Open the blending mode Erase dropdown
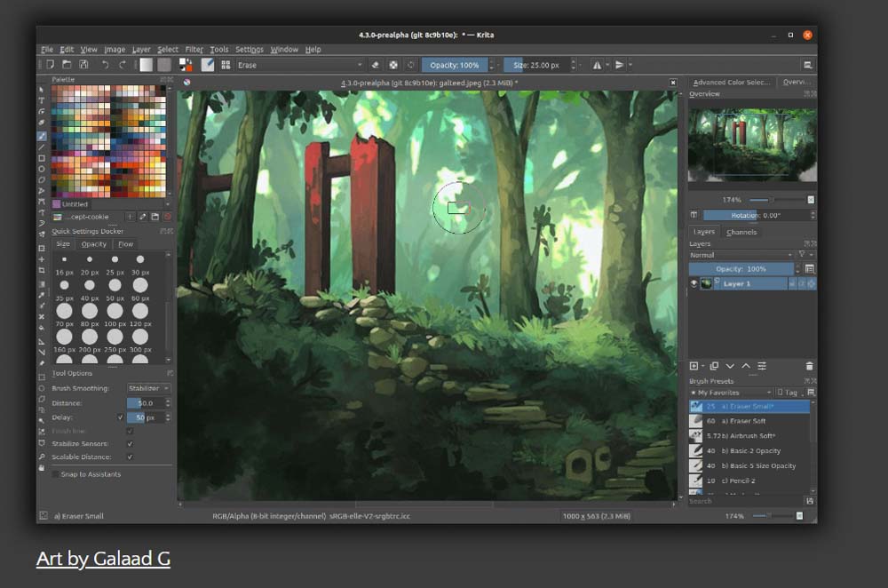The image size is (888, 588). (299, 65)
